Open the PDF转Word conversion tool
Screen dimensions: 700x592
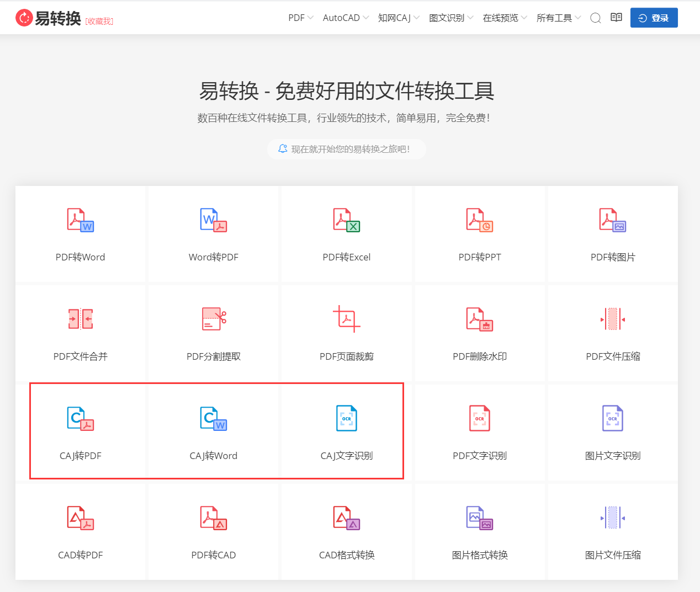(x=80, y=234)
